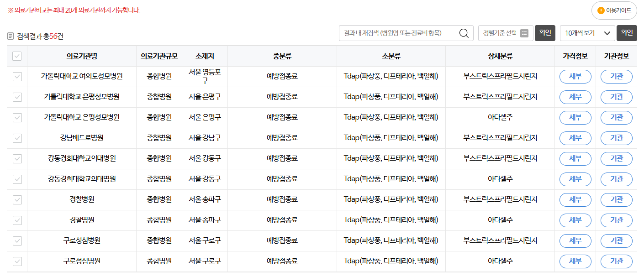Click the 서울 영등포구 location cell
Screen dimensions: 644x277
coord(205,77)
